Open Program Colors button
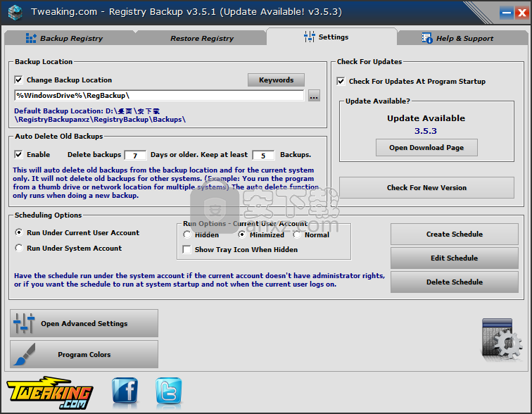Viewport: 532px width, 414px height. tap(84, 355)
